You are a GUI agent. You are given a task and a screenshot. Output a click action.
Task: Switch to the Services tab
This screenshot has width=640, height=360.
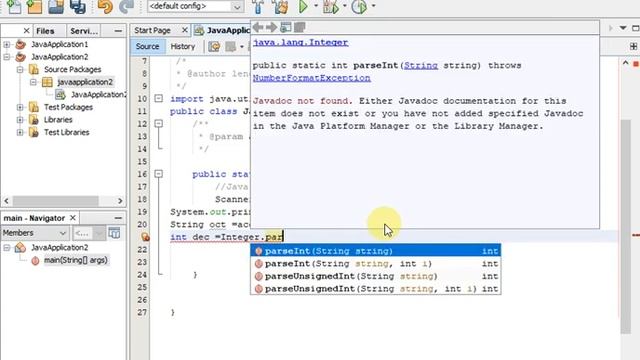(x=84, y=31)
